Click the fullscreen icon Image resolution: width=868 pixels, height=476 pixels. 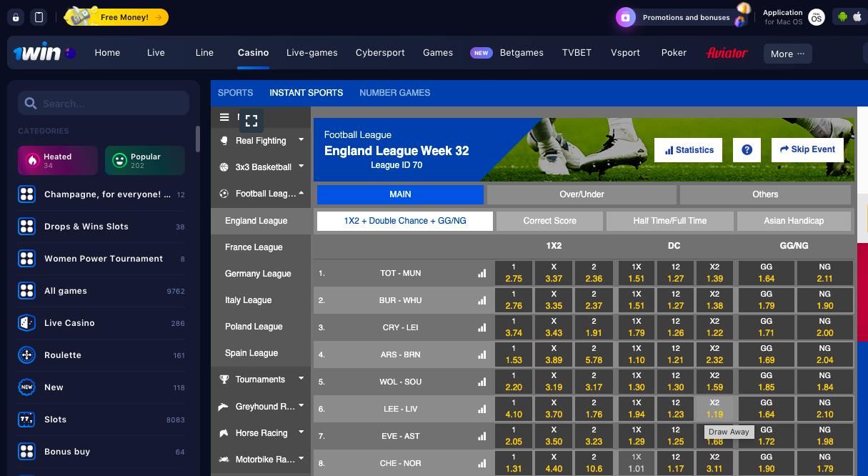tap(251, 121)
